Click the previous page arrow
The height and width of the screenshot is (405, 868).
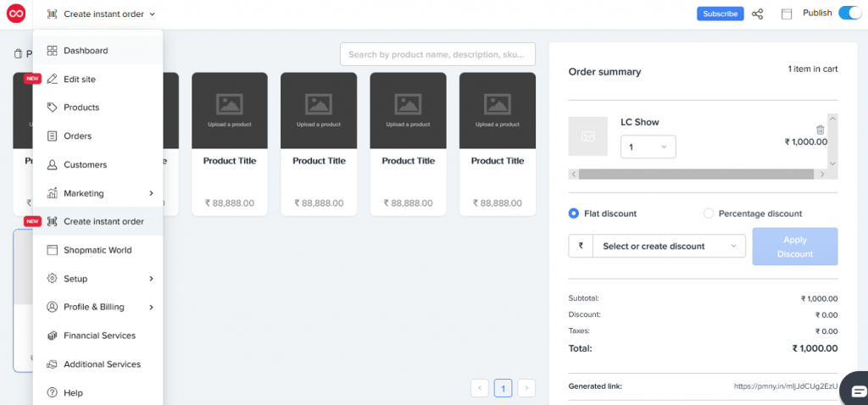[x=480, y=388]
